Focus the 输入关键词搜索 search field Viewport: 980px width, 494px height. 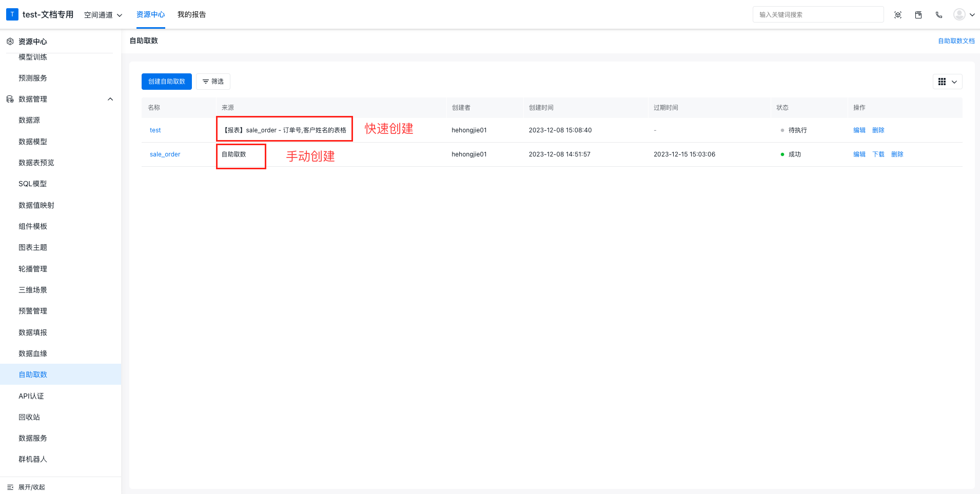click(818, 14)
